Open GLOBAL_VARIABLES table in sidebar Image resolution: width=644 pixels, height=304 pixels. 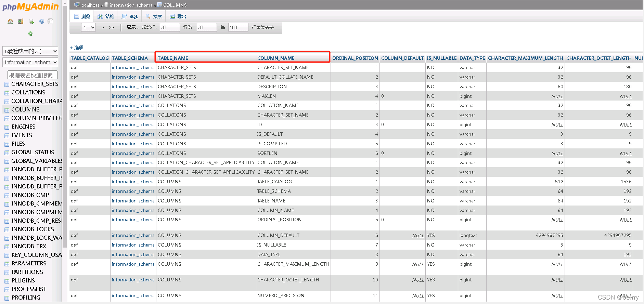click(37, 161)
